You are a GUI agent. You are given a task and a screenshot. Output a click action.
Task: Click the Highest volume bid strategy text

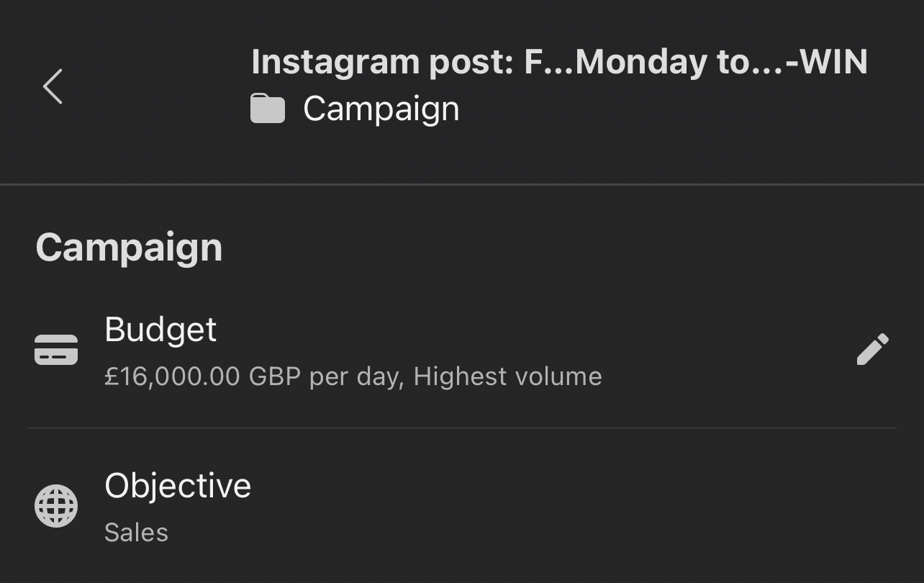click(507, 376)
